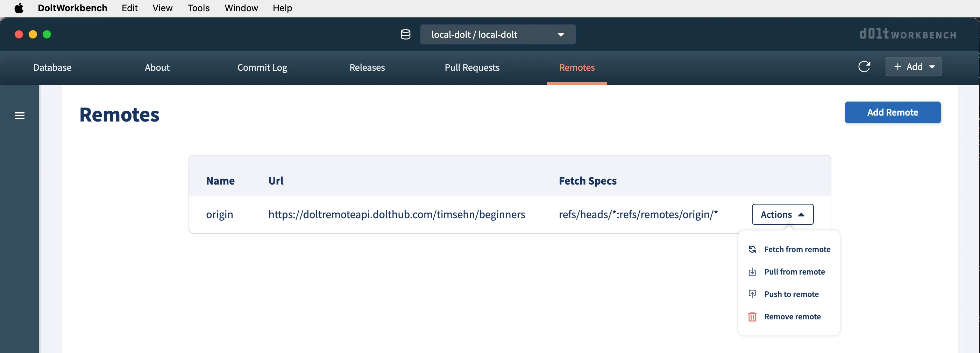980x353 pixels.
Task: Collapse the Actions dropdown on the origin row
Action: pos(782,214)
